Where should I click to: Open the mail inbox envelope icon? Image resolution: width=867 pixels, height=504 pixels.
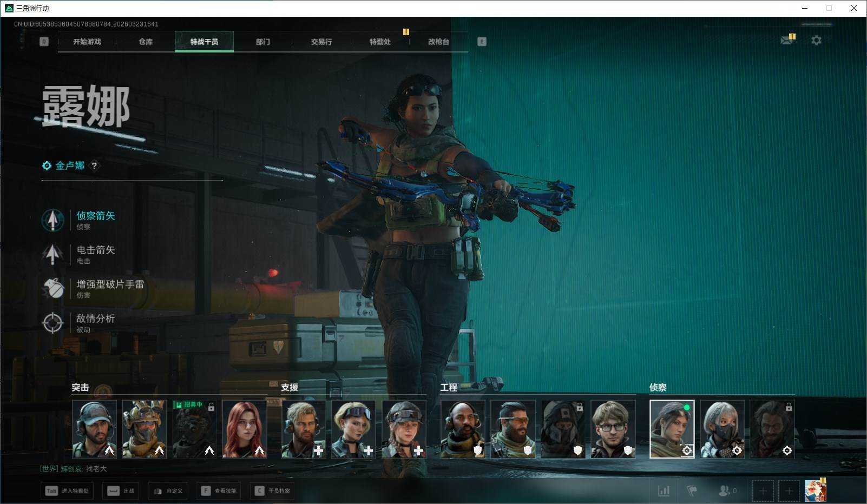coord(786,41)
